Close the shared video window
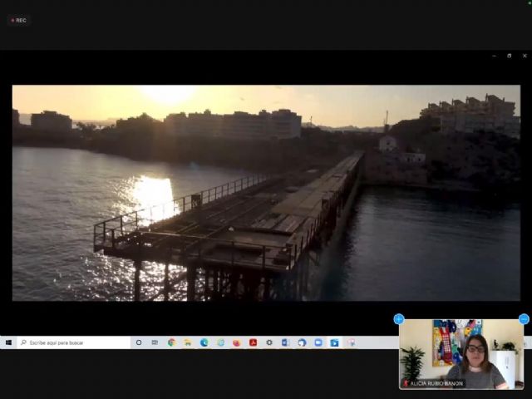The width and height of the screenshot is (532, 399). coord(524,56)
